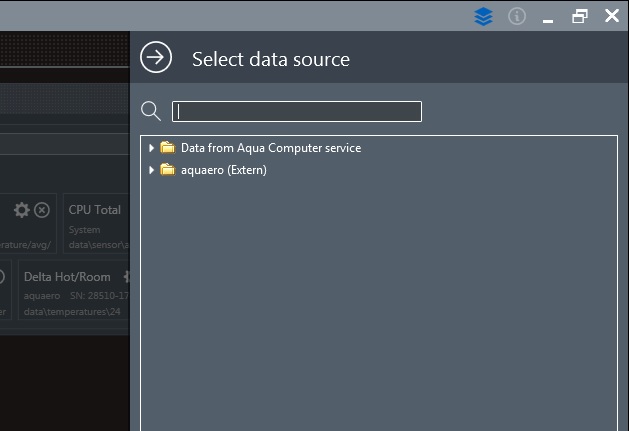Click the magnifying glass search icon
Screen dimensions: 629x431
(151, 111)
